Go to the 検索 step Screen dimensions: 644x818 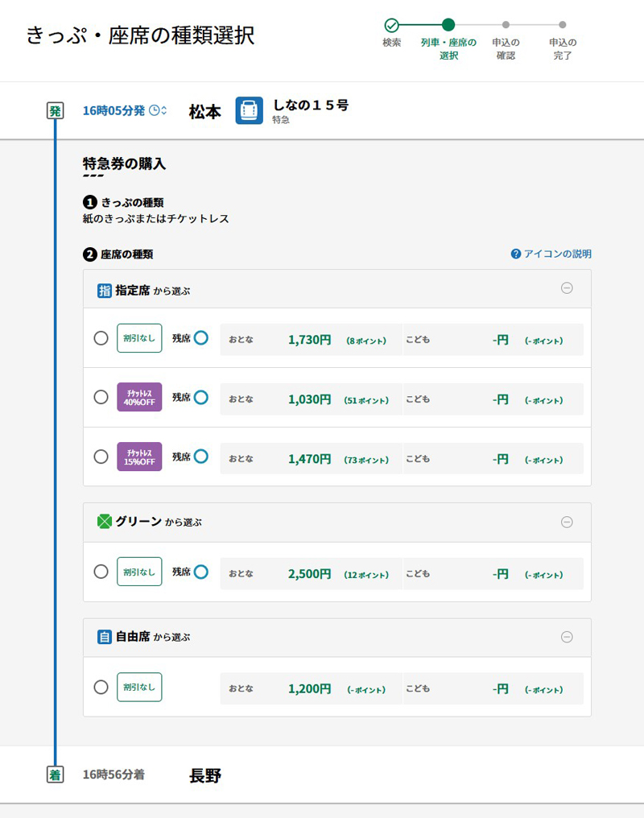pyautogui.click(x=391, y=26)
